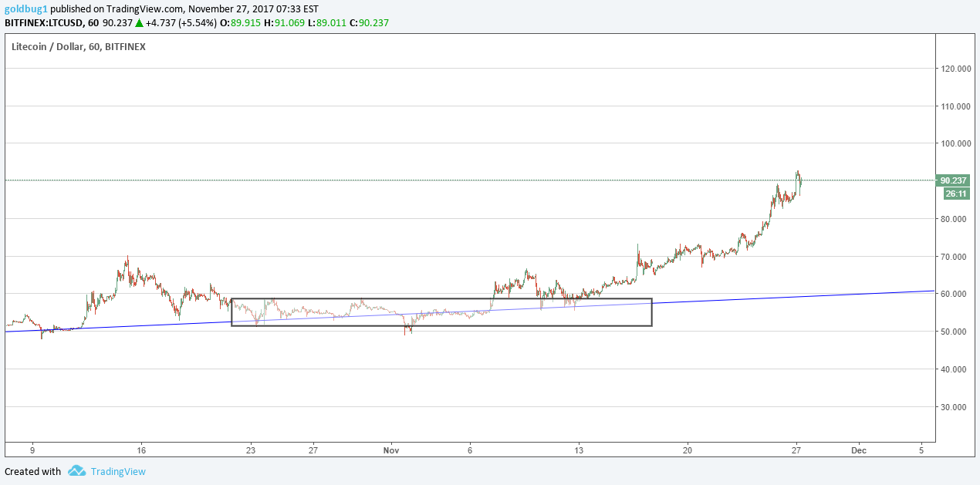The height and width of the screenshot is (485, 980).
Task: Click the Litecoin / Dollar chart title
Action: point(79,46)
